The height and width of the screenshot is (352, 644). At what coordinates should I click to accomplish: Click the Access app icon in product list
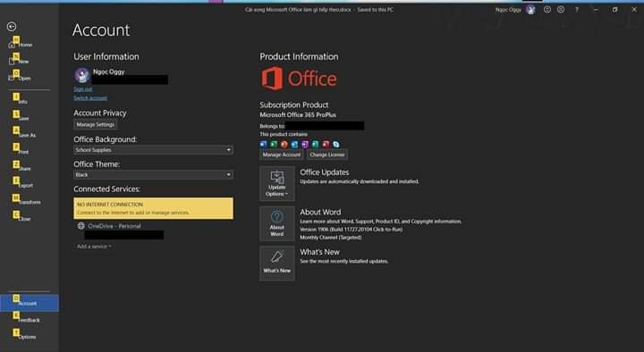click(326, 144)
